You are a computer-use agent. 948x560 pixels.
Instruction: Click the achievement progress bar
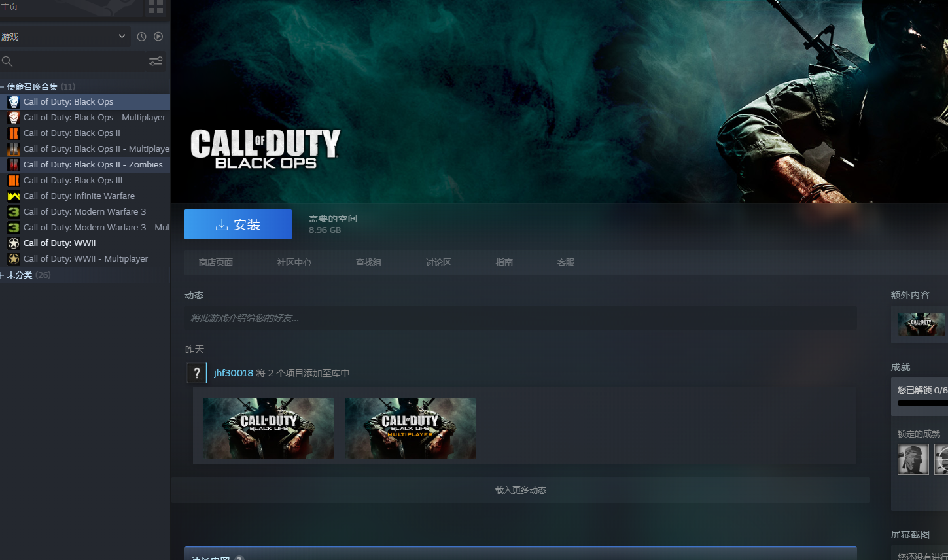pyautogui.click(x=922, y=403)
